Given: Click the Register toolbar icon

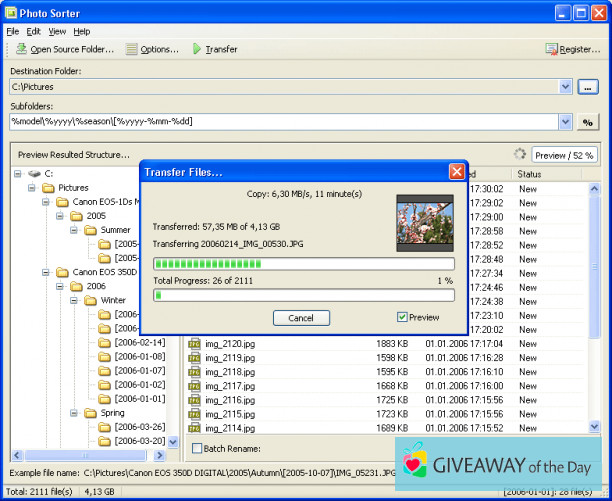Looking at the screenshot, I should [x=551, y=49].
